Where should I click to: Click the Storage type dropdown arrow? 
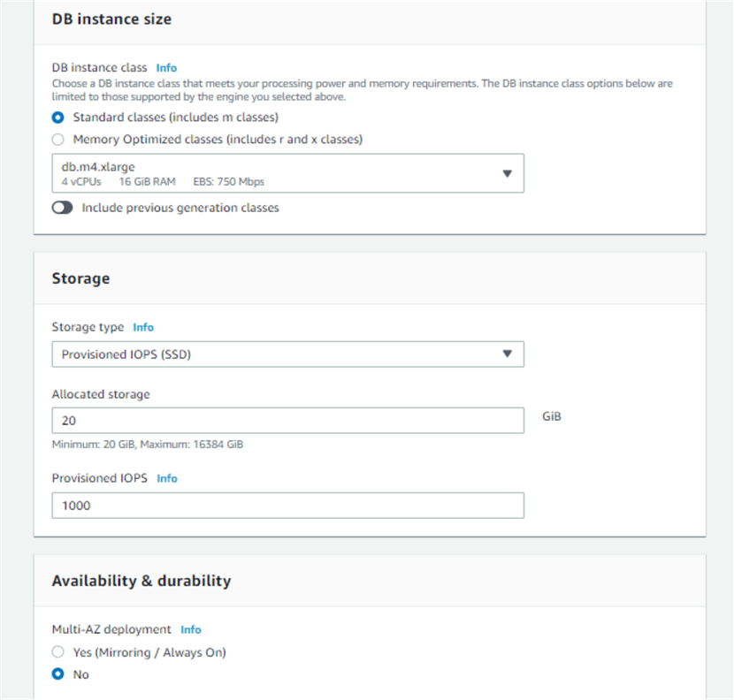507,354
